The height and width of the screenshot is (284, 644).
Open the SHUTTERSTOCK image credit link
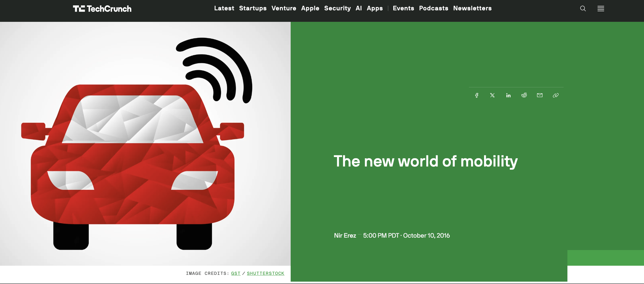265,273
